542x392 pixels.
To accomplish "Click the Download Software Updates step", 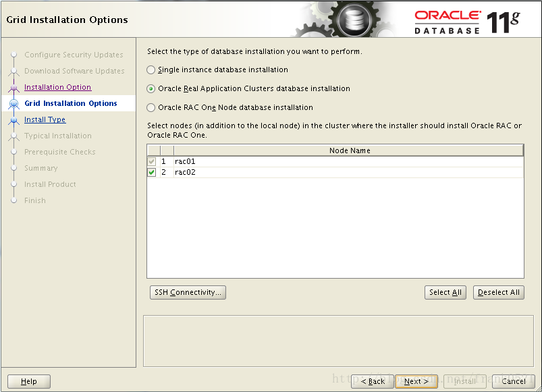I will coord(74,71).
